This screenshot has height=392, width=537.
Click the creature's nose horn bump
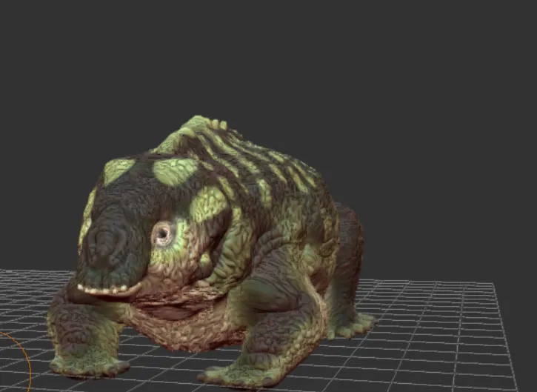pyautogui.click(x=104, y=244)
